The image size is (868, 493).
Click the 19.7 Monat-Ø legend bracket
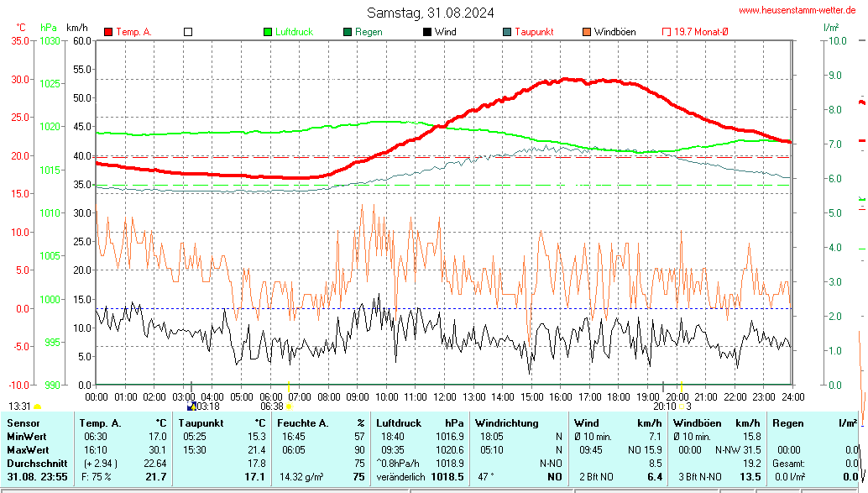667,32
